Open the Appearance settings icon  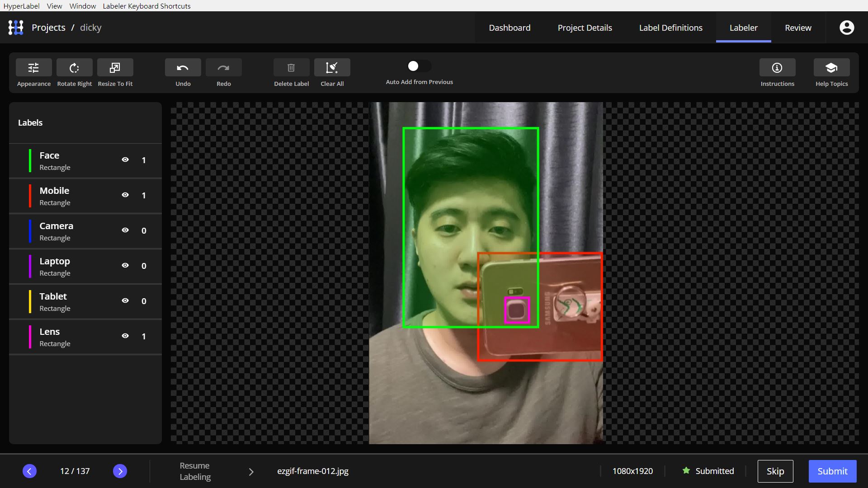(x=33, y=68)
